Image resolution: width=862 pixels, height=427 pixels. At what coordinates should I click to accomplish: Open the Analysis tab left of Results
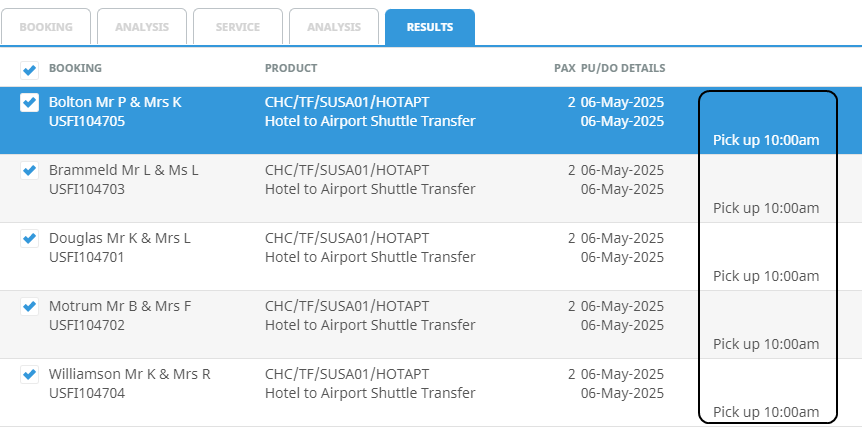[x=333, y=27]
